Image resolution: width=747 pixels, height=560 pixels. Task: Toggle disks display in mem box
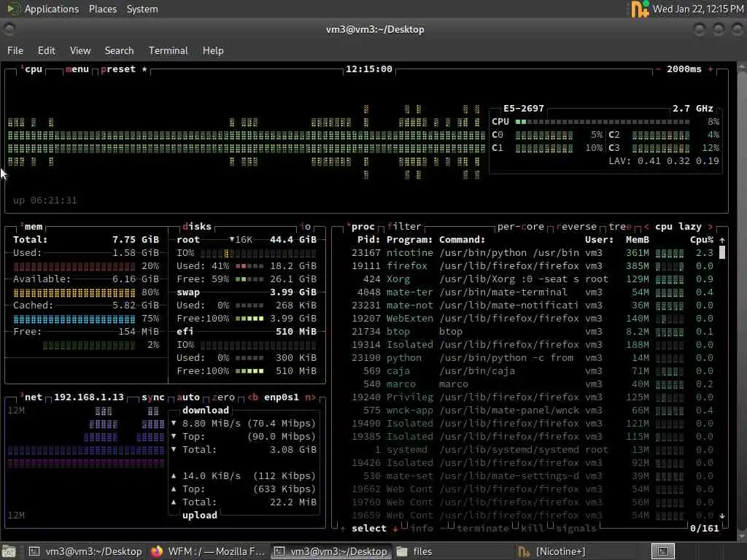(197, 227)
